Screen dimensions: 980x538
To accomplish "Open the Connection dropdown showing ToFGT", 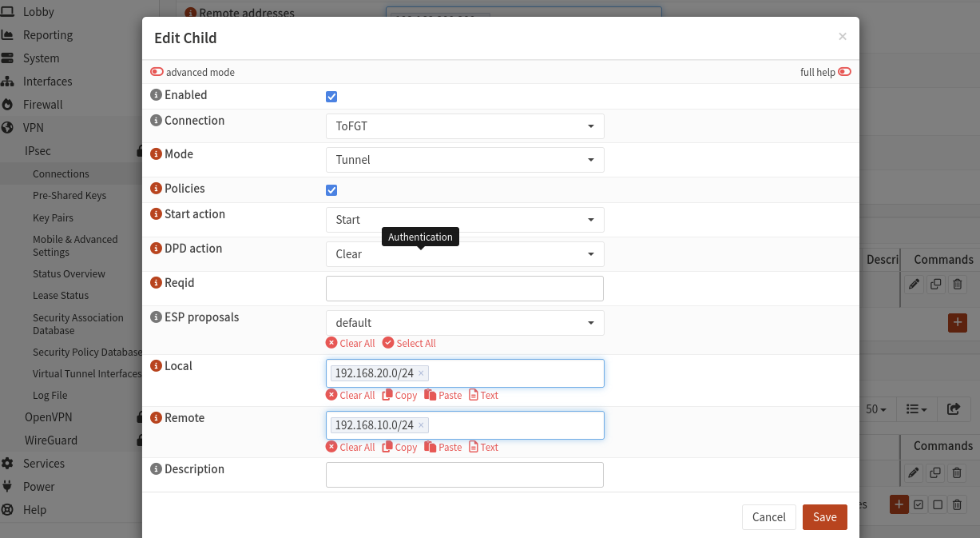I will click(x=465, y=126).
